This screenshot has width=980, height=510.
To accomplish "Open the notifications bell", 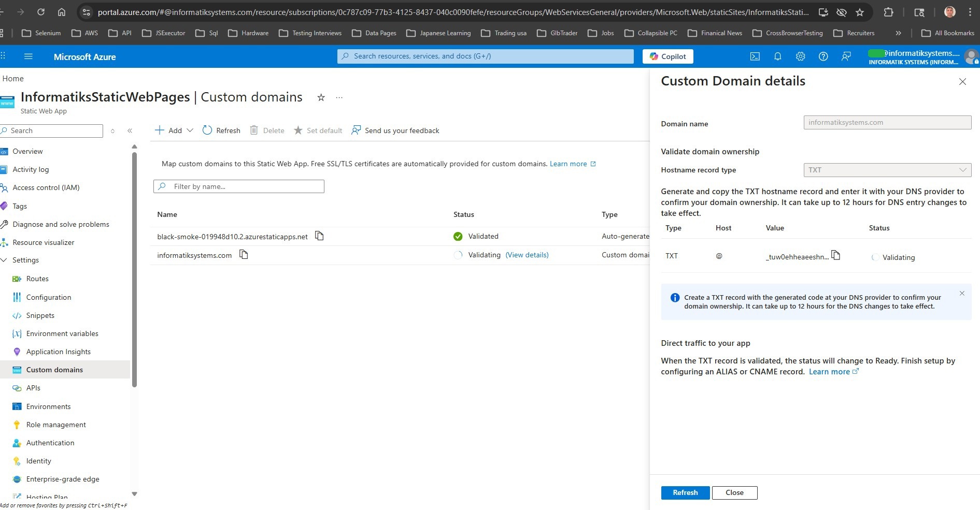I will click(778, 56).
